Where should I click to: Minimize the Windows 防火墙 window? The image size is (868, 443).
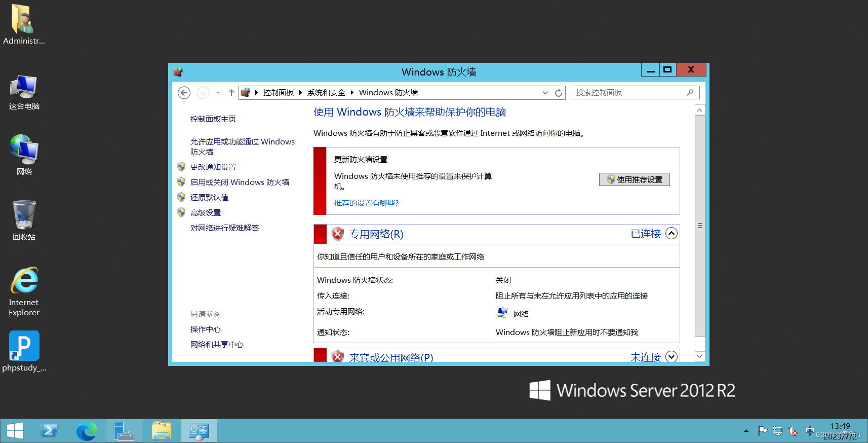point(651,70)
